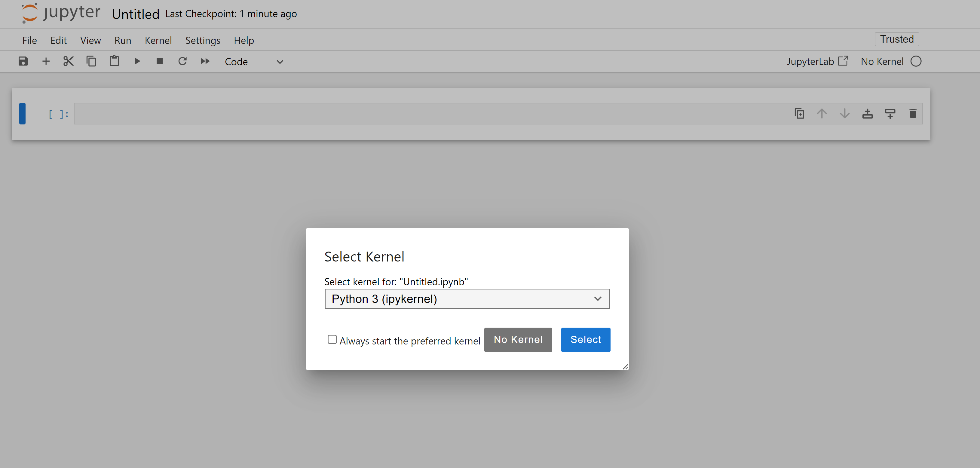Open notebook in JupyterLab link

817,61
